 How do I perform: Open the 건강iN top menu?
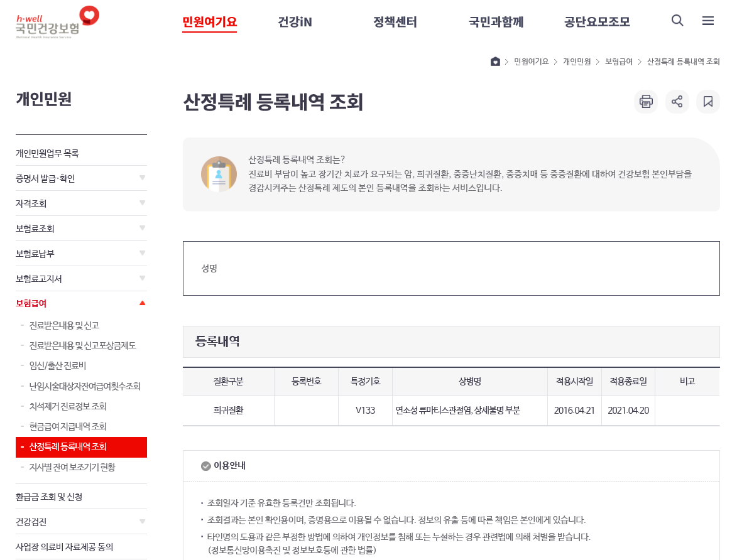tap(295, 22)
